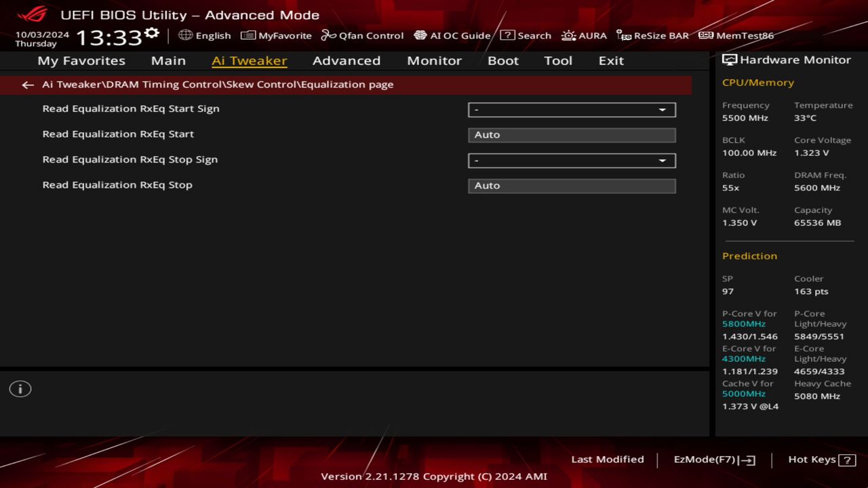Expand the RxEq Stop Sign dropdown
Viewport: 868px width, 488px height.
[572, 161]
